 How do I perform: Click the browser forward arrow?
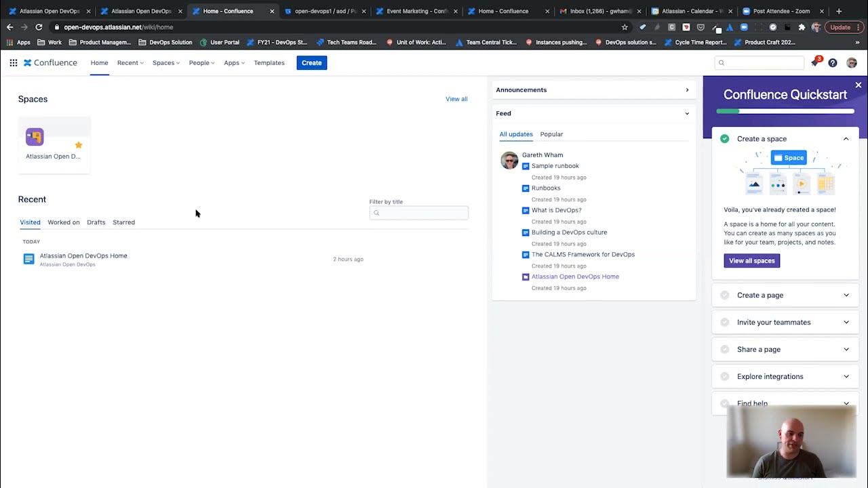pyautogui.click(x=24, y=27)
